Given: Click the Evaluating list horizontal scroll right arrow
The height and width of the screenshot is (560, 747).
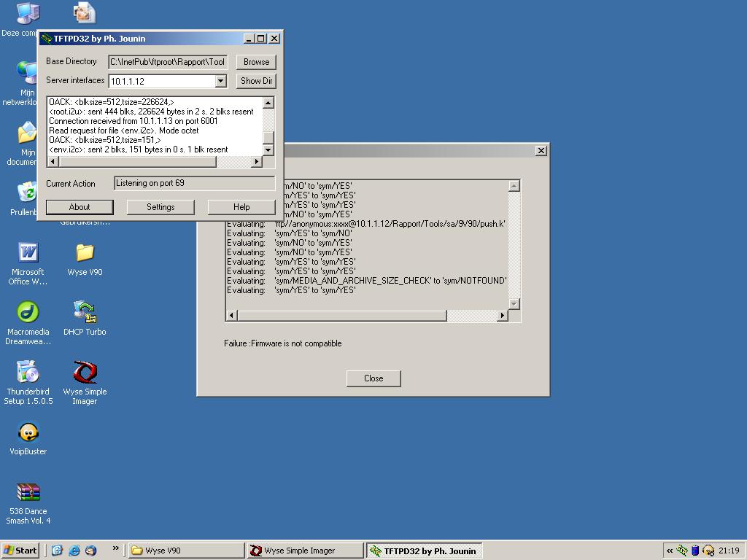Looking at the screenshot, I should point(503,315).
